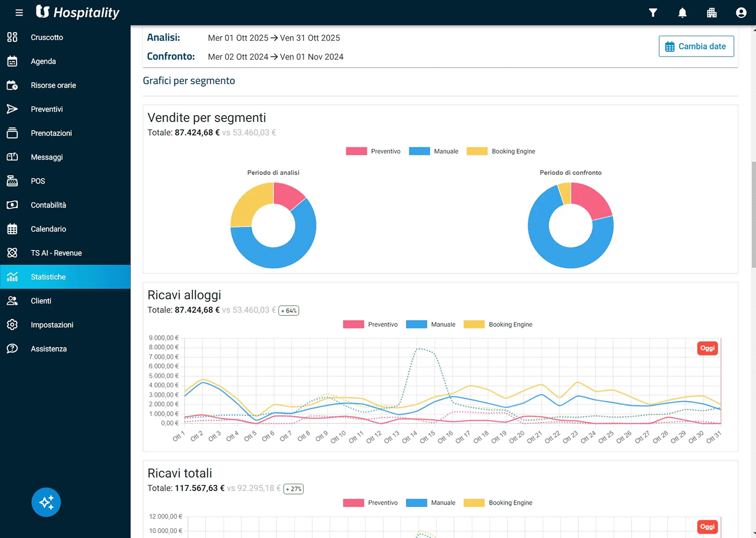Click the Hospitality logo link

click(x=78, y=12)
